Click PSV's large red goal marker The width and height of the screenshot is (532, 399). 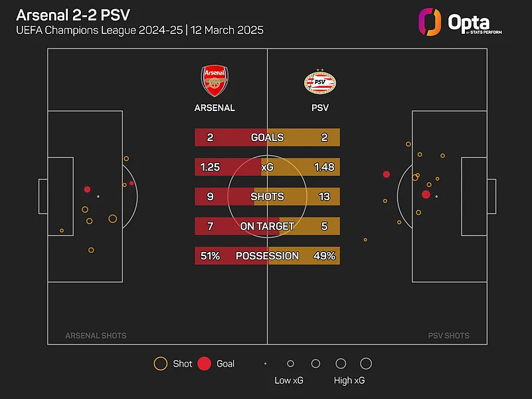click(426, 194)
